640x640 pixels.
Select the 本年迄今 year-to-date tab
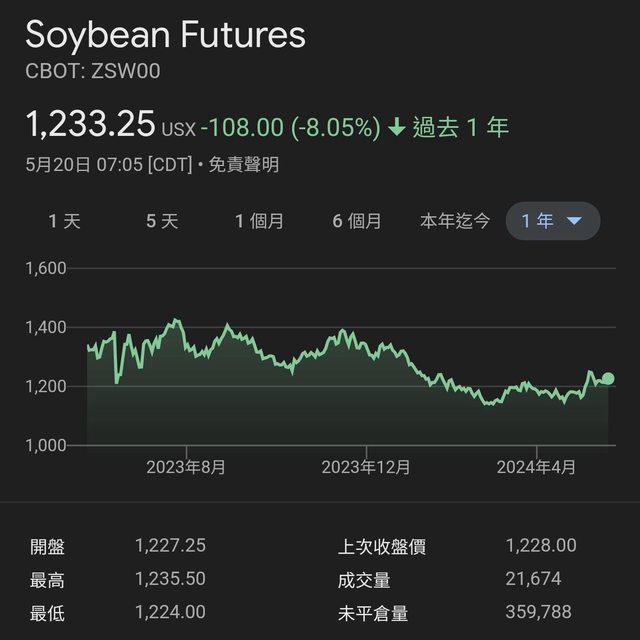[455, 221]
